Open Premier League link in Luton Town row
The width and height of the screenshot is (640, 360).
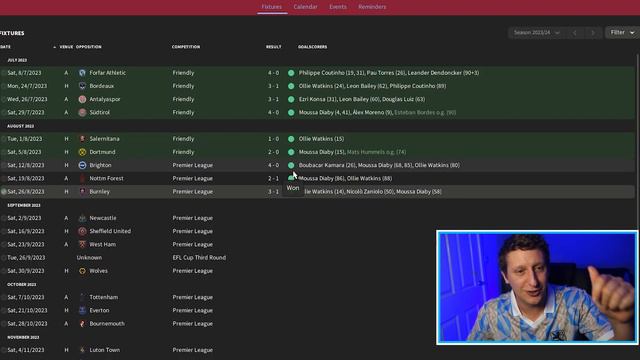pos(193,350)
